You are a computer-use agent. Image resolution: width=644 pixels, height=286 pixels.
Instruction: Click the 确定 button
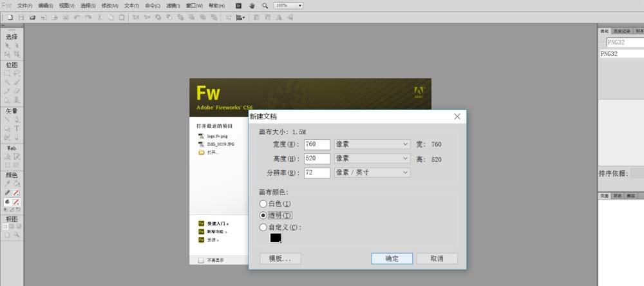392,258
